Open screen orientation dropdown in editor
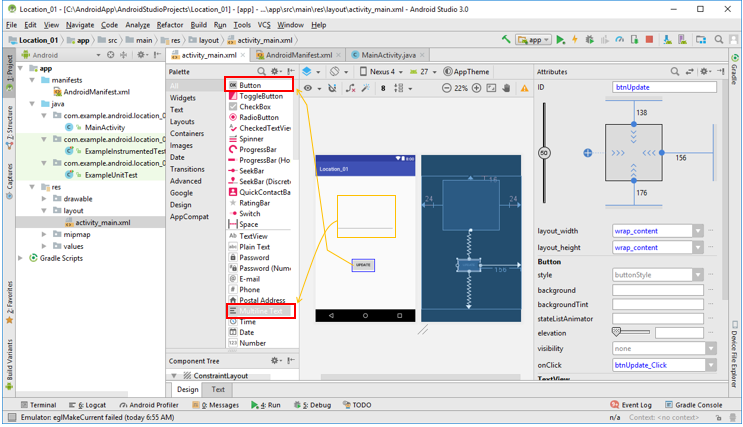The height and width of the screenshot is (427, 743). coord(339,72)
